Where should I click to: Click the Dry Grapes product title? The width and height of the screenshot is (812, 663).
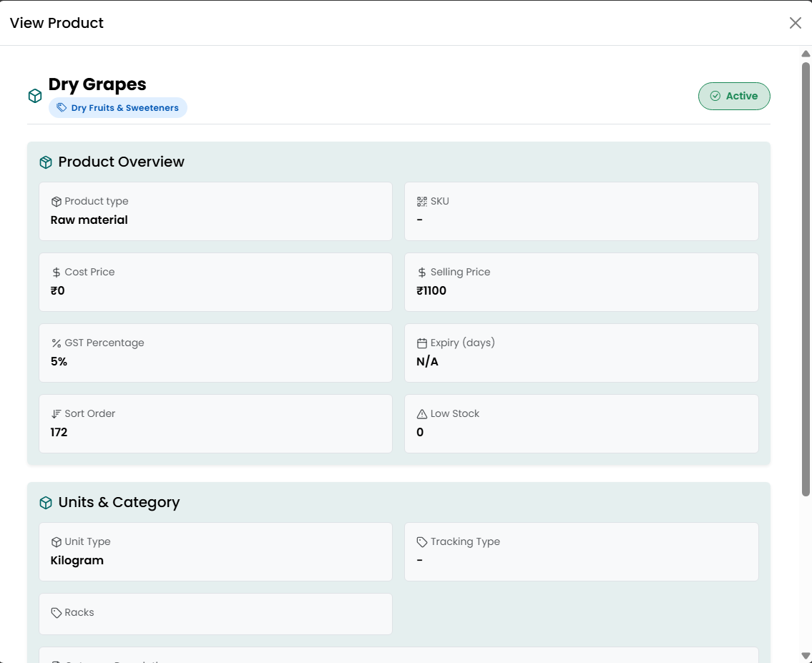[x=97, y=84]
